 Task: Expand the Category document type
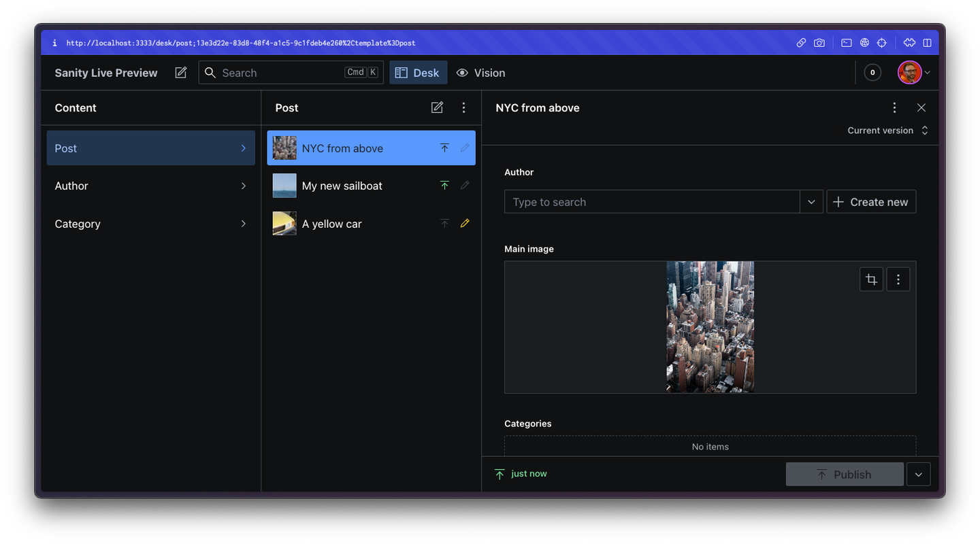tap(150, 224)
